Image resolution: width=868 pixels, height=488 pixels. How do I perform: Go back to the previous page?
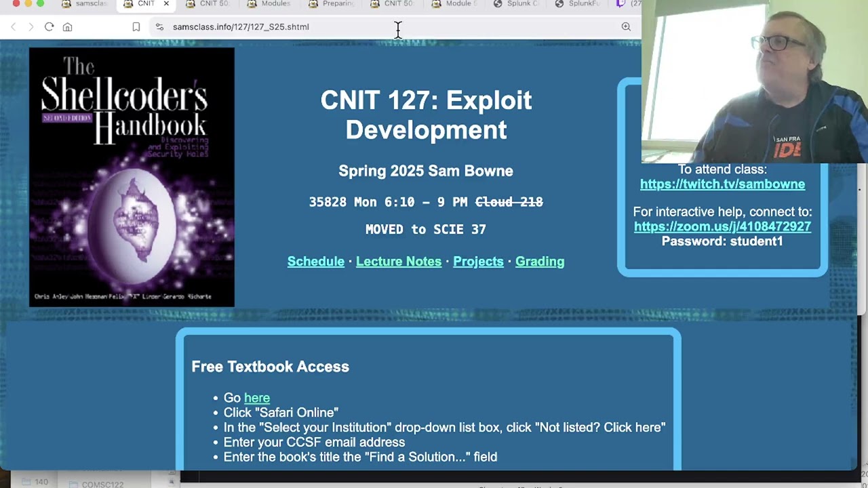point(14,27)
